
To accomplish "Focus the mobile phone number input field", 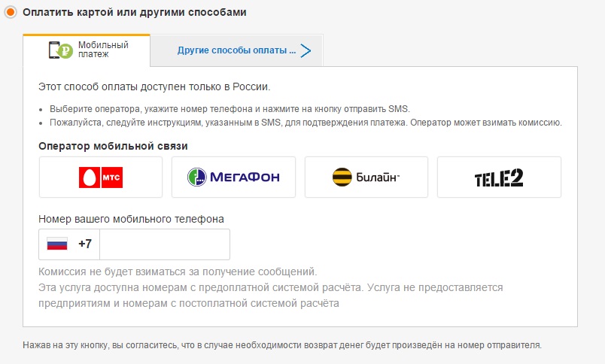I will click(164, 244).
